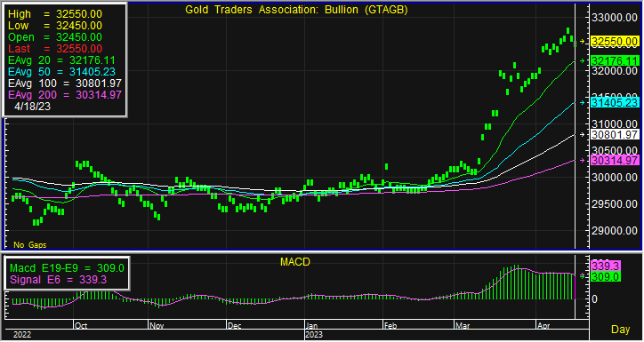Click the Mar label on time axis

pos(463,326)
